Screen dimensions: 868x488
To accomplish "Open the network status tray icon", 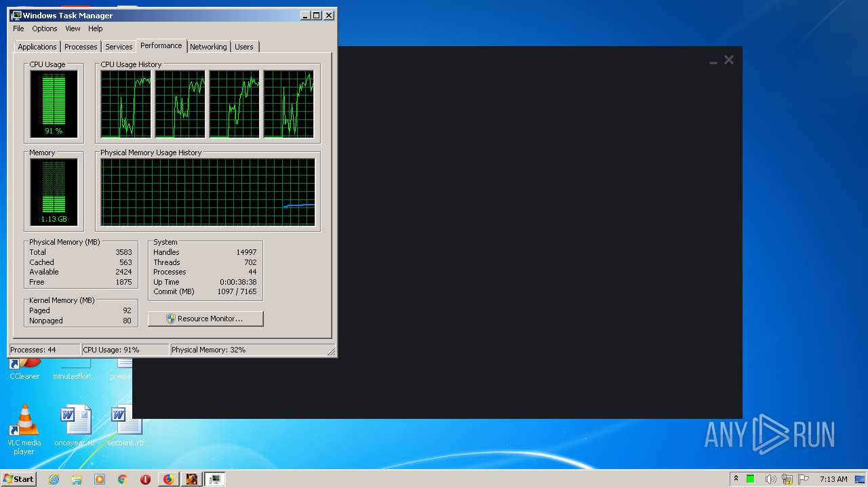I will (x=787, y=479).
